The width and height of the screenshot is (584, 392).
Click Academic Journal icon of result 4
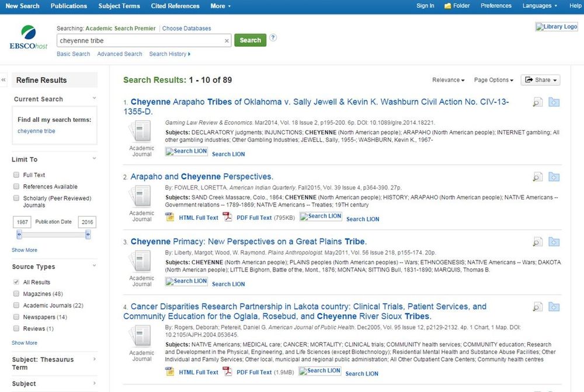tap(140, 336)
